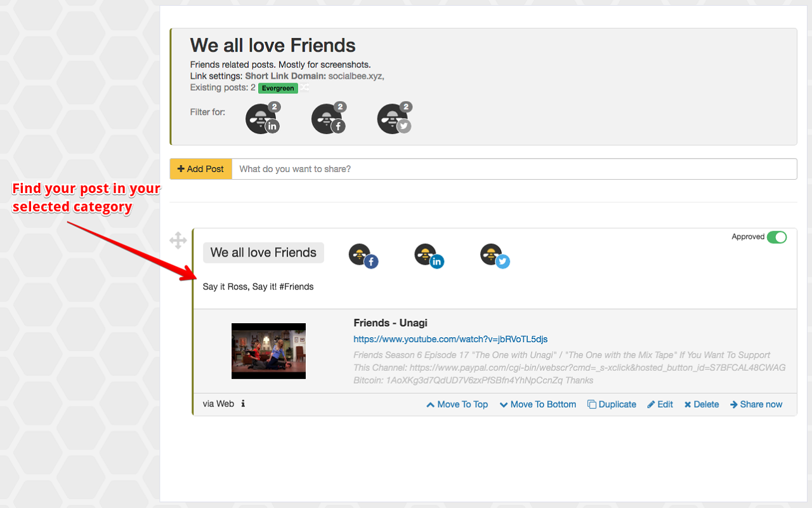Click the 'We all love Friends' category label on post
Viewport: 812px width, 508px height.
263,253
